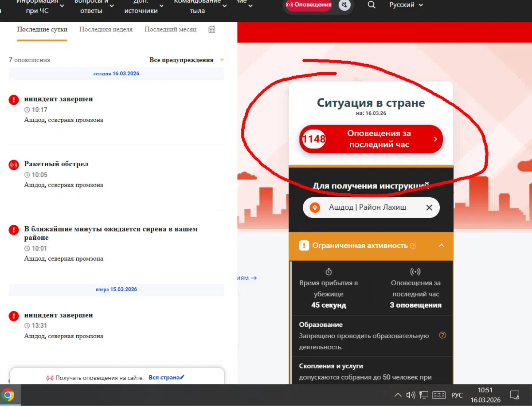Image resolution: width=532 pixels, height=407 pixels.
Task: Click the Вся страна edit link
Action: 167,376
